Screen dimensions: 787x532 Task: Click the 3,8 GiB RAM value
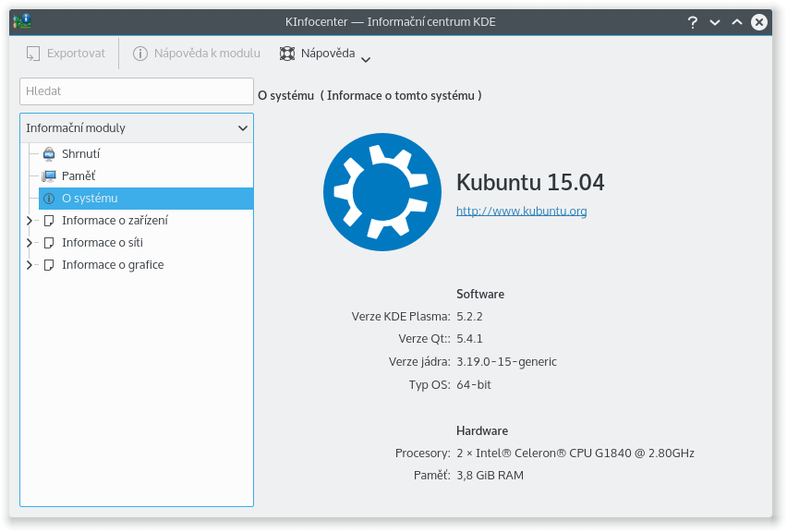[490, 476]
